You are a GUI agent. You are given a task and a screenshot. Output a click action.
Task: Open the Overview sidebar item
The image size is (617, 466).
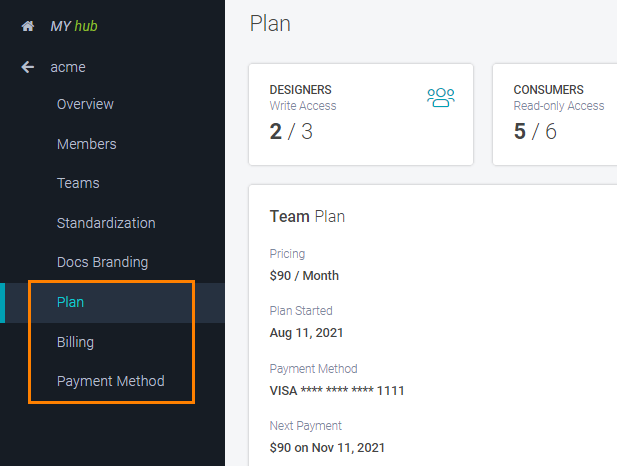(85, 104)
